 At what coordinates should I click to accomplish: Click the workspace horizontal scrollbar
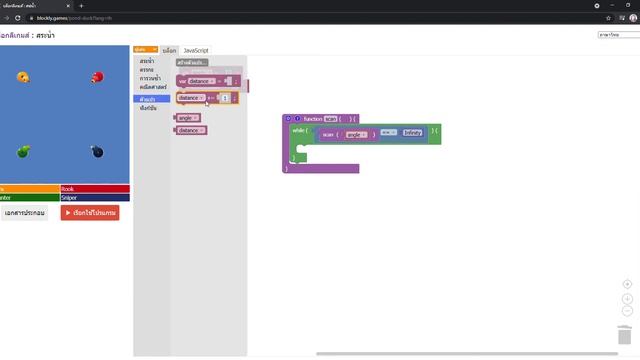coord(467,353)
